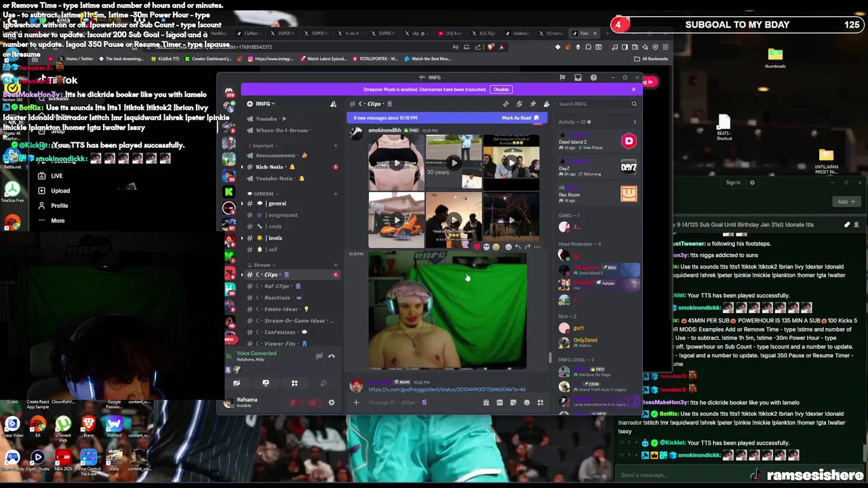This screenshot has width=868, height=488.
Task: Open the songrequest channel
Action: coord(292,215)
